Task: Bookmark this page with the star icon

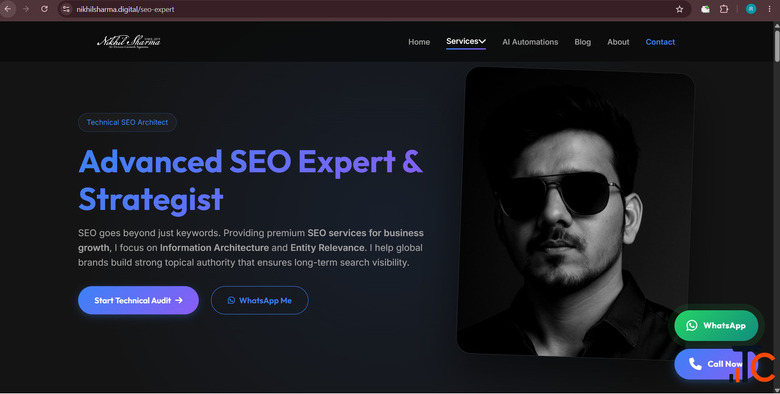Action: [679, 9]
